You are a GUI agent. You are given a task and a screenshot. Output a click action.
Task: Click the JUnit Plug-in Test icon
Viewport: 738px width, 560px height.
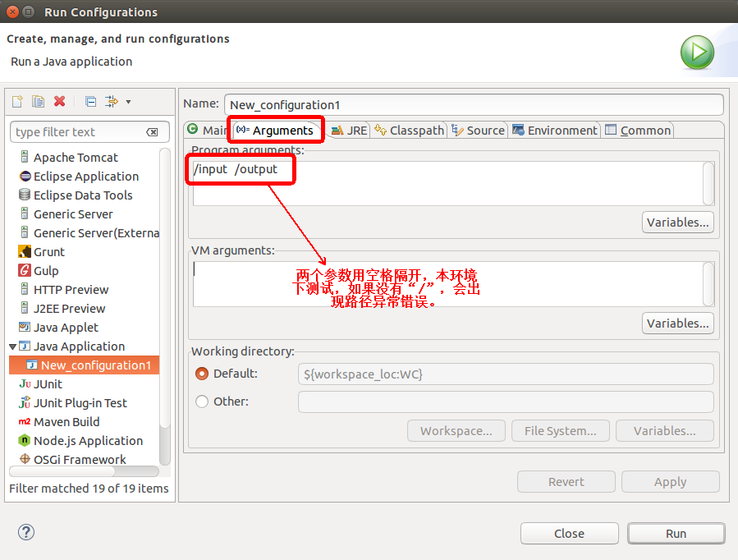25,402
